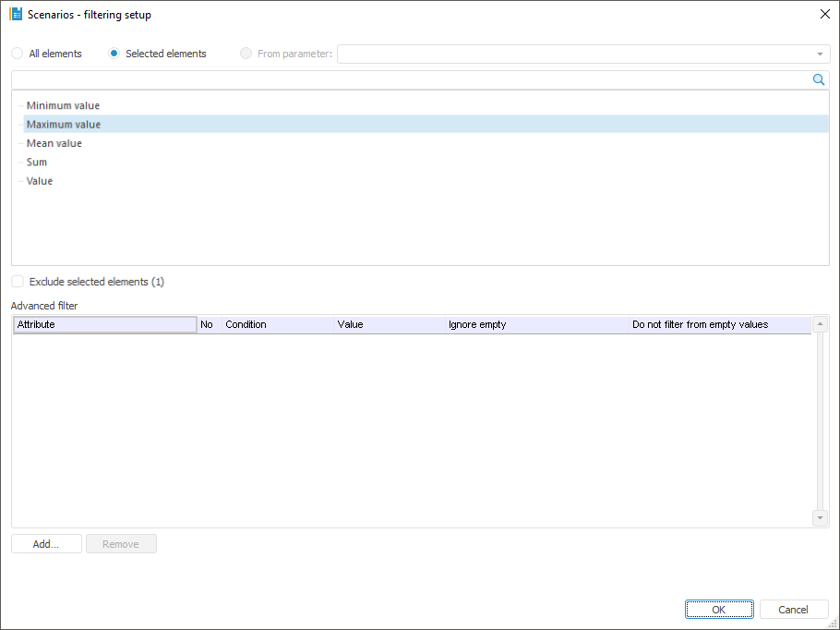This screenshot has height=630, width=840.
Task: Click the Scenarios dialog title icon
Action: point(16,15)
